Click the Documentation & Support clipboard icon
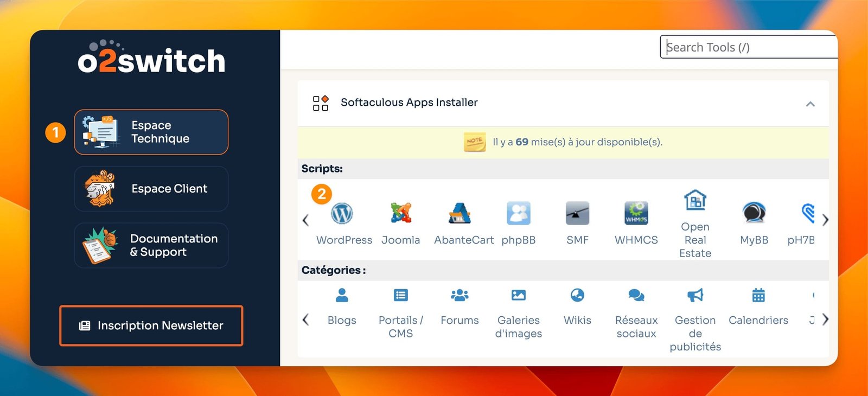Screen dimensions: 868x396 tap(100, 245)
